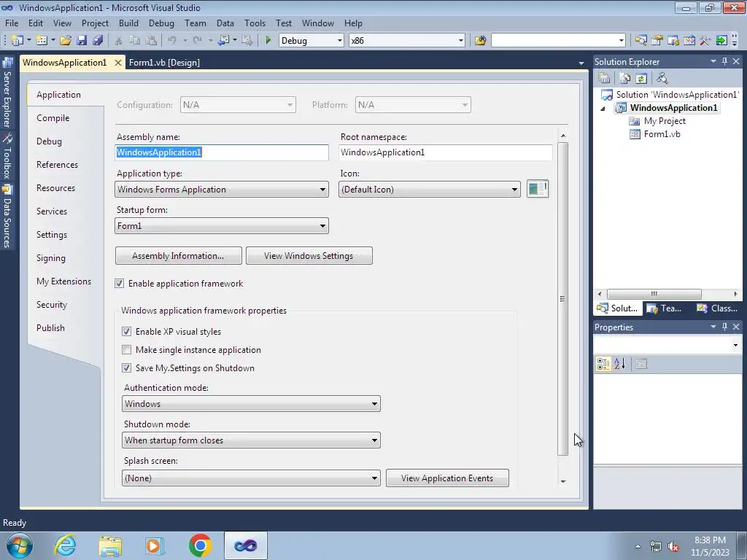Screen dimensions: 747x560
Task: Click the Toolbox icon in top toolbar
Action: (705, 41)
